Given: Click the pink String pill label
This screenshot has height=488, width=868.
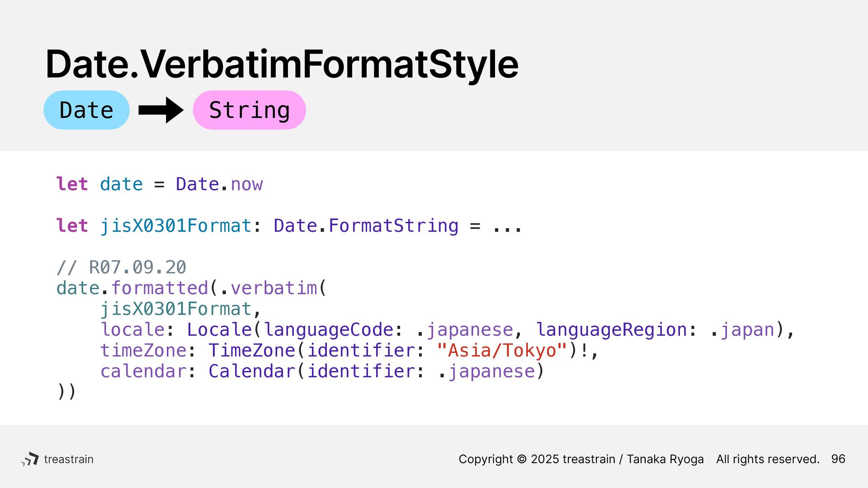Looking at the screenshot, I should point(249,110).
